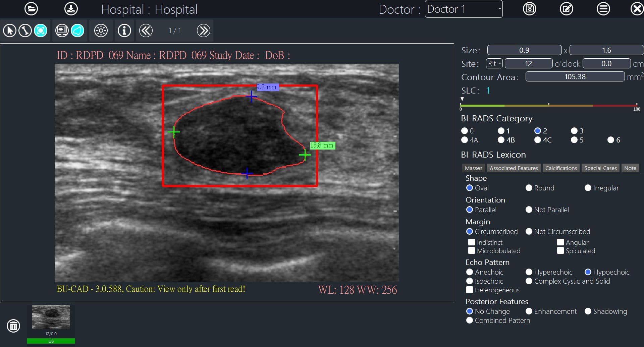Select BI-RADS category 3
Viewport: 644px width, 347px height.
tap(574, 131)
